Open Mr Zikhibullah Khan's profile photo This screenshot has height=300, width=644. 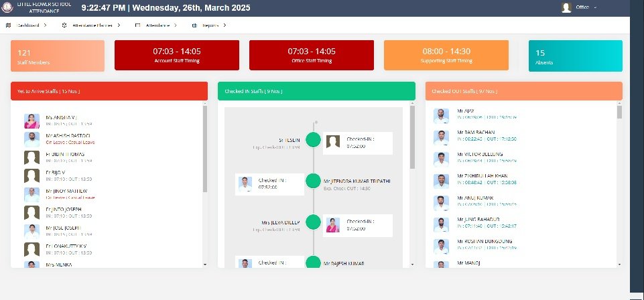pos(441,181)
